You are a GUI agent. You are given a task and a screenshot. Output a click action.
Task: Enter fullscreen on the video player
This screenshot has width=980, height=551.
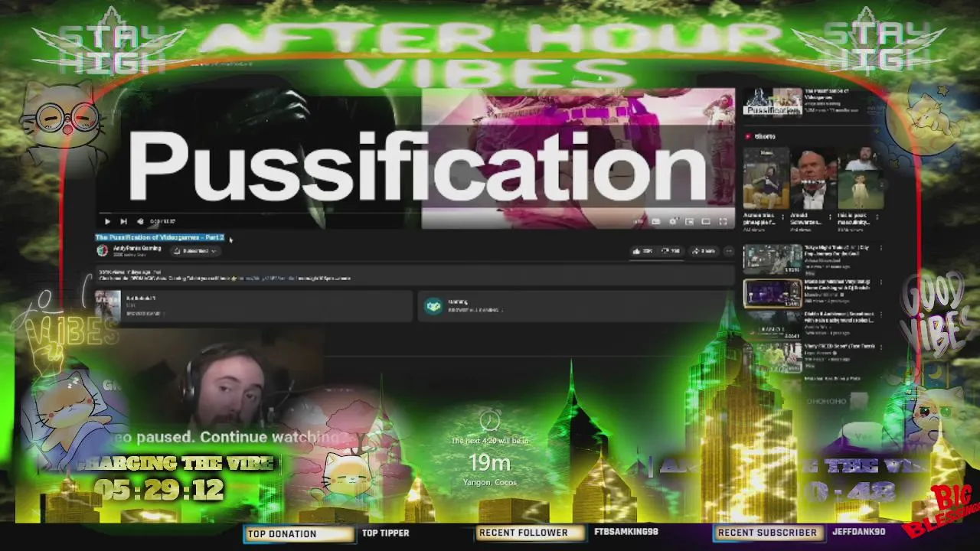724,222
